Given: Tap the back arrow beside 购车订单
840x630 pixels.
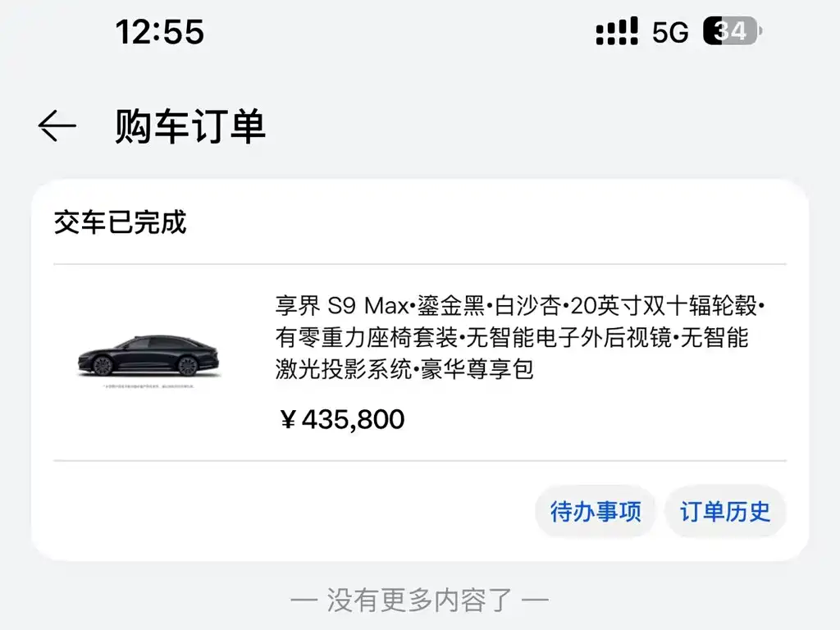Looking at the screenshot, I should click(57, 126).
